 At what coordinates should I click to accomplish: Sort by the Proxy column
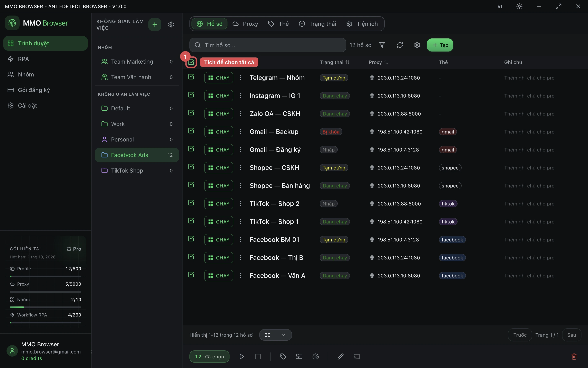pyautogui.click(x=378, y=62)
